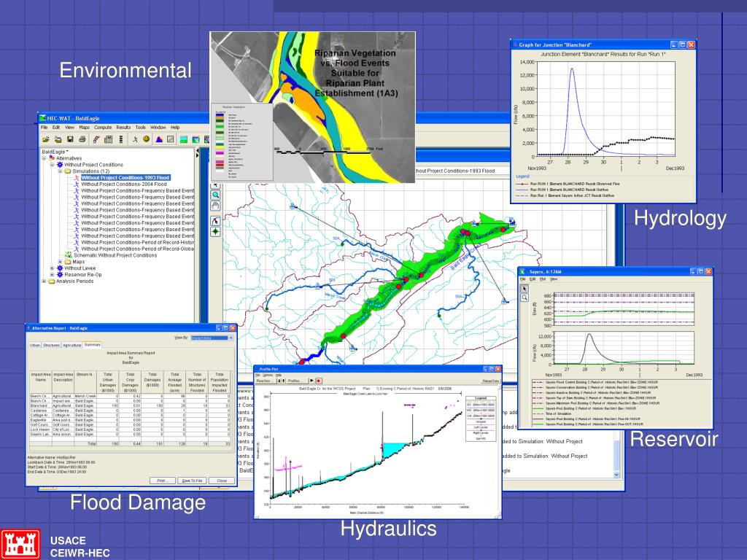
Task: Switch to Agricultural tab in Alternative Report
Action: [x=72, y=345]
